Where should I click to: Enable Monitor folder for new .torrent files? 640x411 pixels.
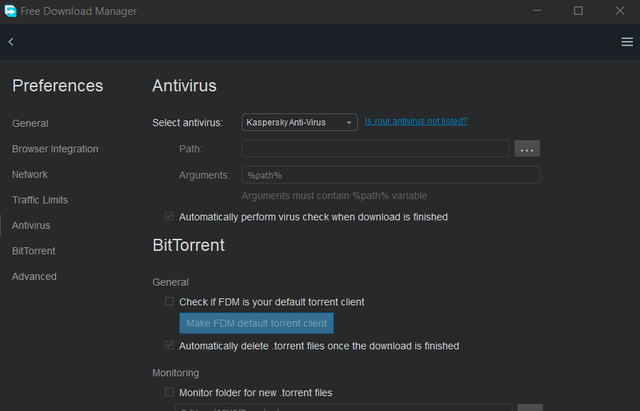pyautogui.click(x=169, y=392)
